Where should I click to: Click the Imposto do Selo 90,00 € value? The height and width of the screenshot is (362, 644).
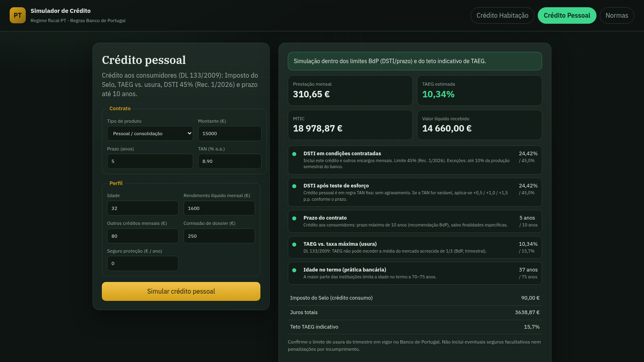pos(530,298)
